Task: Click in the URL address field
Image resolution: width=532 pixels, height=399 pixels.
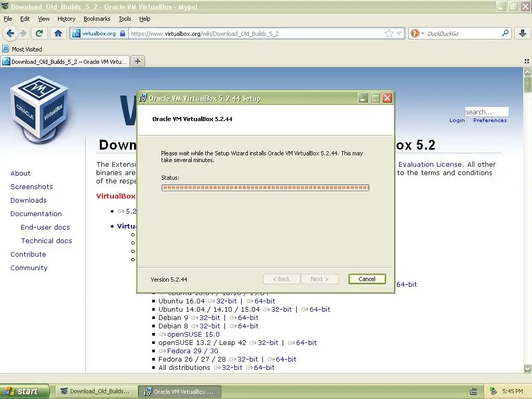Action: 257,34
